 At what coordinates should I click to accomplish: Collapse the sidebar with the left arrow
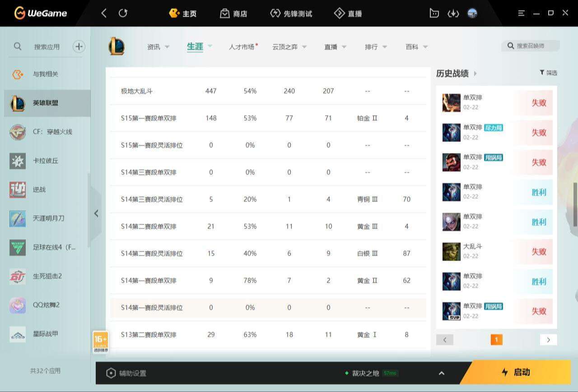pyautogui.click(x=96, y=213)
